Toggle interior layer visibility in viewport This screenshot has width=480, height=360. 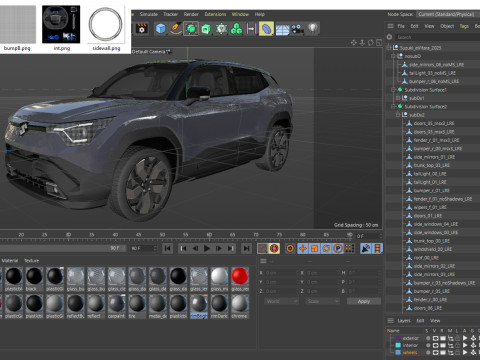coord(435,345)
